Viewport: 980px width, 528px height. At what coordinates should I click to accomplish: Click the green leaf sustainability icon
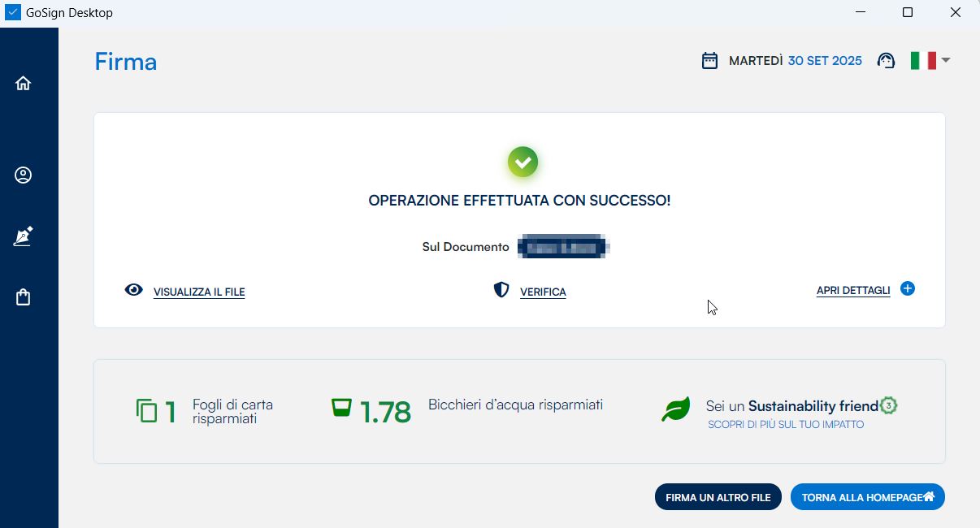[675, 409]
